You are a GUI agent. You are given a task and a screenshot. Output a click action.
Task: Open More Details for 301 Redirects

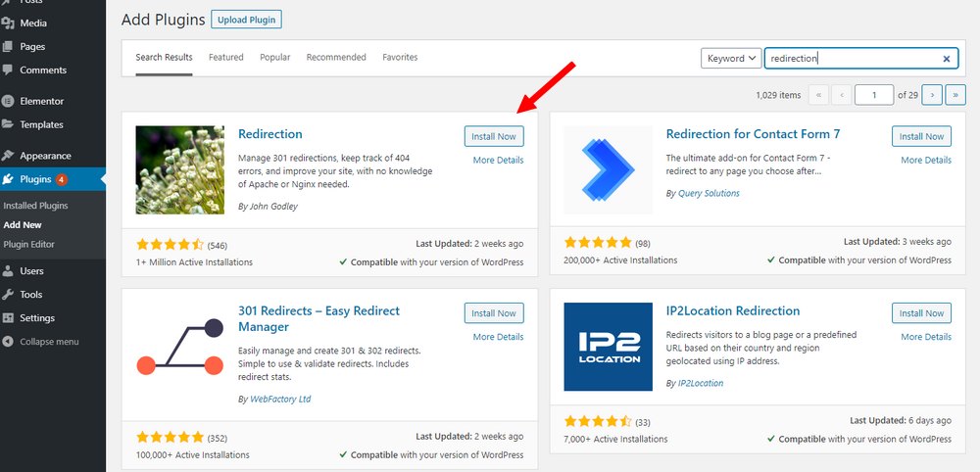tap(498, 337)
